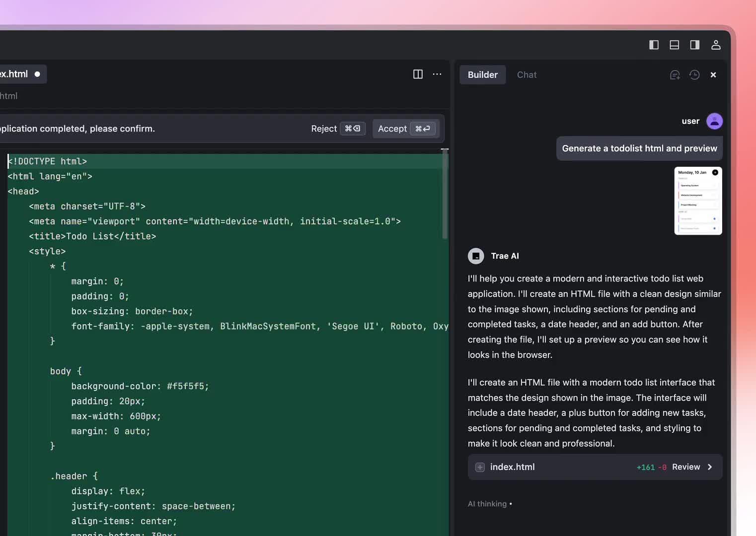Image resolution: width=756 pixels, height=536 pixels.
Task: Open the attached todo list image thumbnail
Action: [x=698, y=201]
